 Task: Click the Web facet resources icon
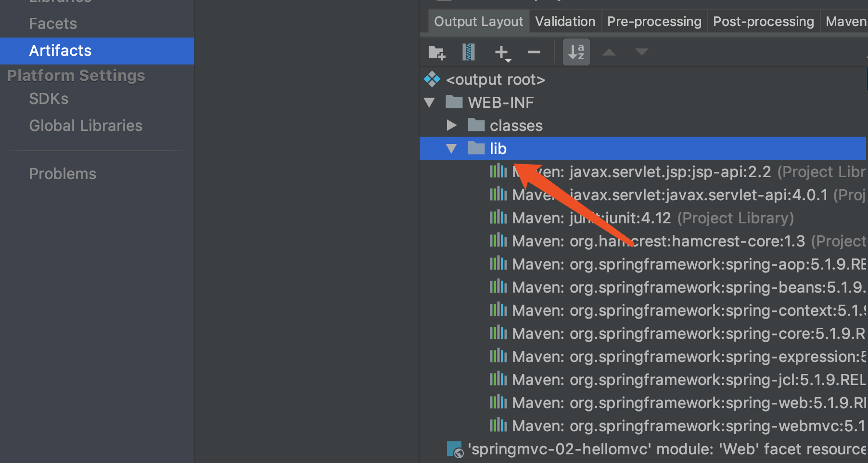click(x=455, y=449)
